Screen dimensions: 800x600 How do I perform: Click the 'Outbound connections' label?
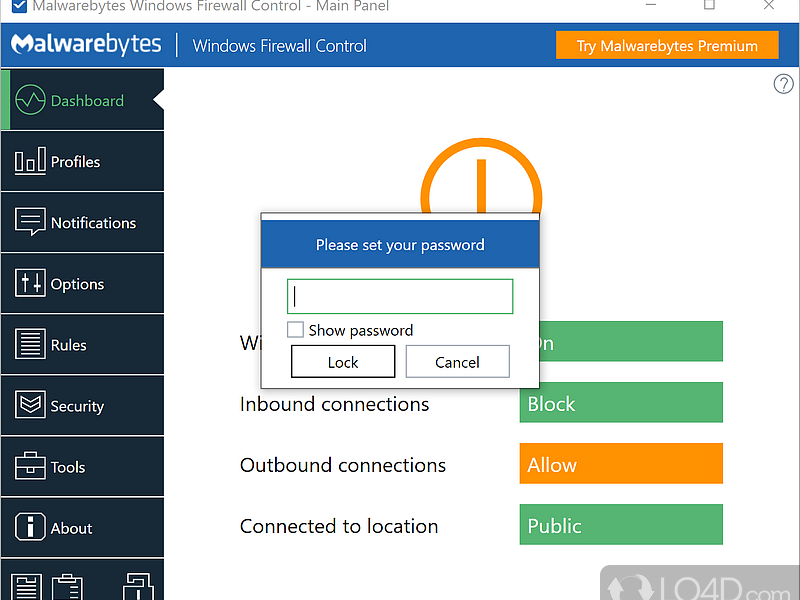tap(343, 465)
